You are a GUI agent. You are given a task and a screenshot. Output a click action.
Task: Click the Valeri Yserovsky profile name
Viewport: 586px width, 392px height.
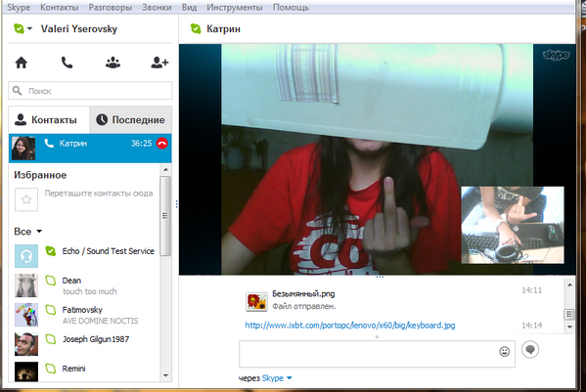pos(79,28)
